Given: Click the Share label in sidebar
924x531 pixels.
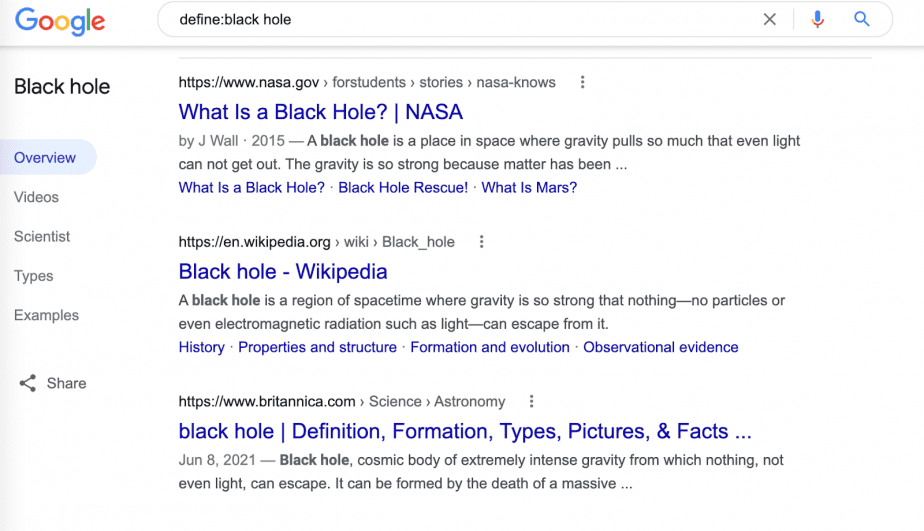Looking at the screenshot, I should coord(67,383).
